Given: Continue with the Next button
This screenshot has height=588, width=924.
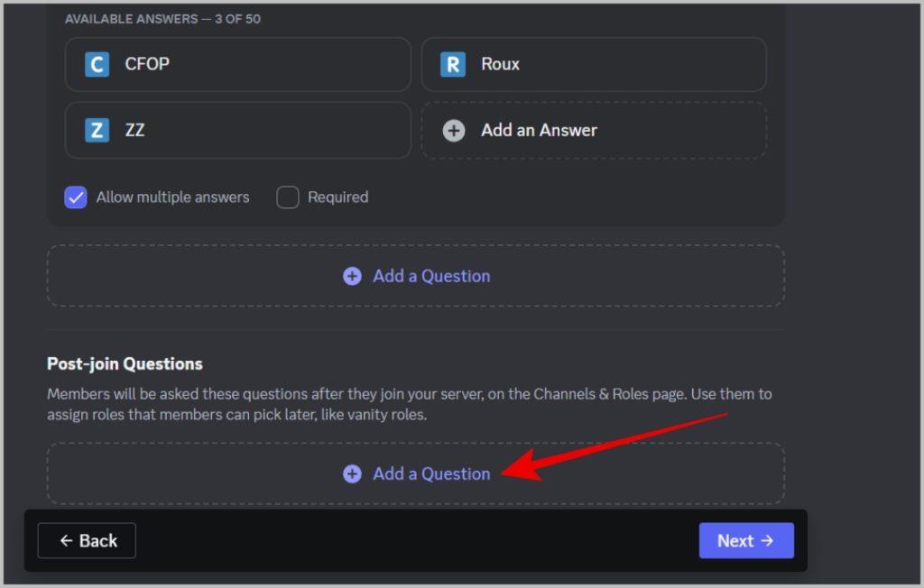Looking at the screenshot, I should (746, 540).
